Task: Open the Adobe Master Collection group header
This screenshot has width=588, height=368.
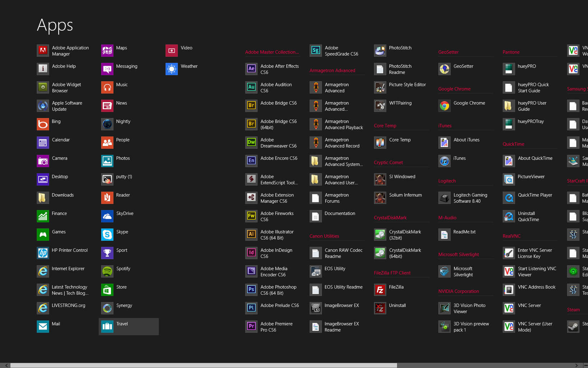Action: tap(272, 52)
